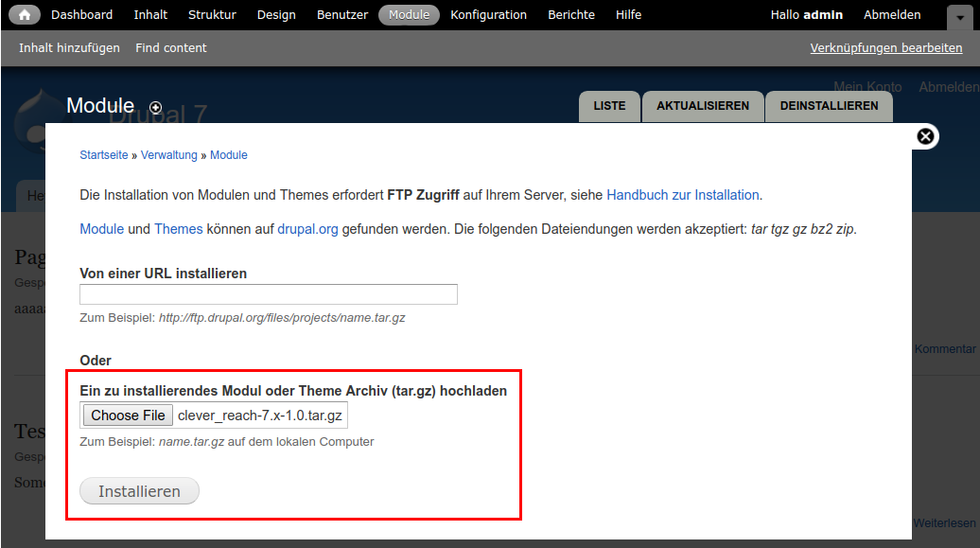Close the Module overlay with X icon
Screen dimensions: 980x548
click(925, 136)
